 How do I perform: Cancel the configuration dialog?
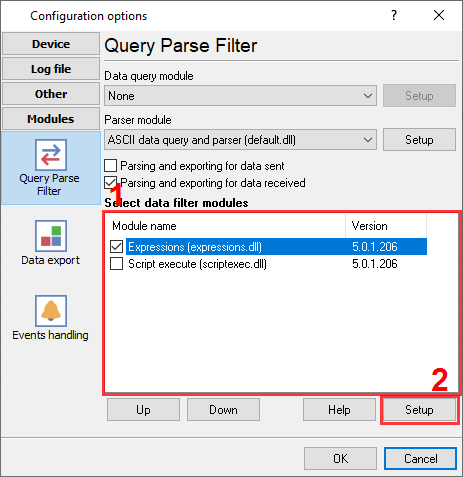click(x=420, y=459)
